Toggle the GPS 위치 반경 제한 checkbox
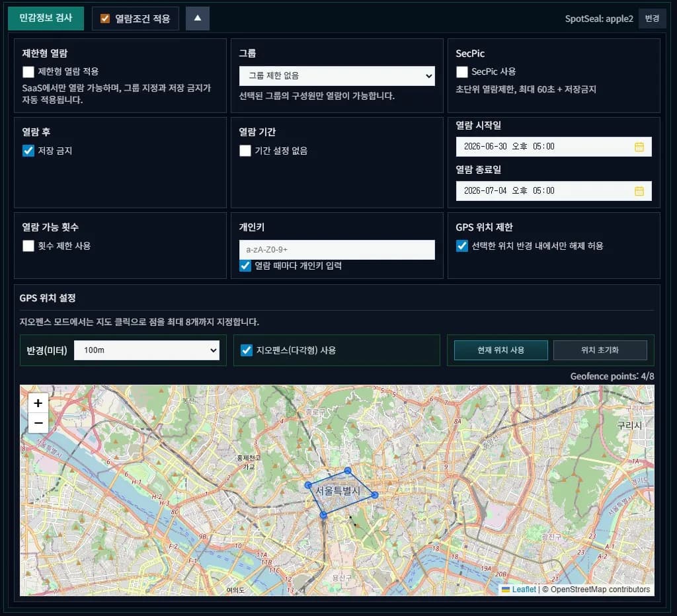 [x=462, y=246]
